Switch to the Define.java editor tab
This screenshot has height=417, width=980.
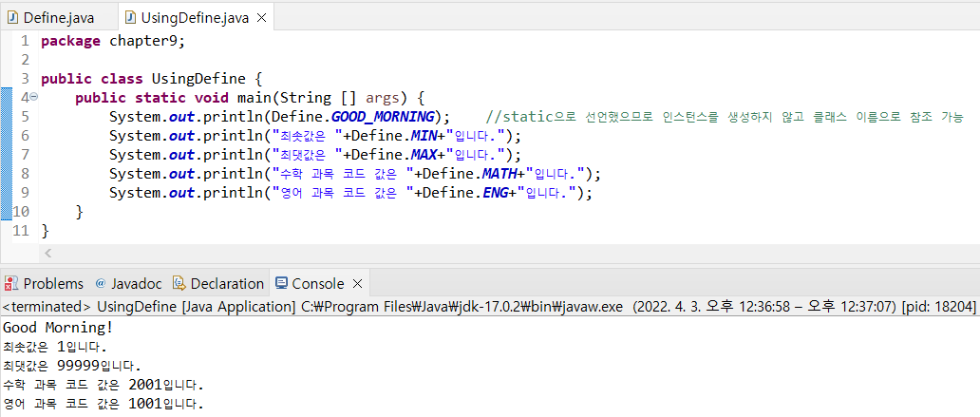coord(58,17)
